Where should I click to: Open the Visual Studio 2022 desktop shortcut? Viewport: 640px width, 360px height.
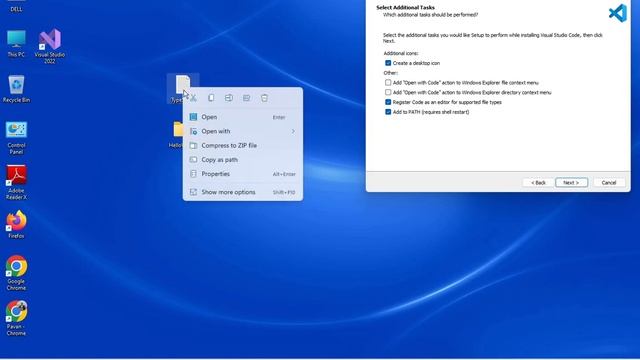tap(50, 46)
